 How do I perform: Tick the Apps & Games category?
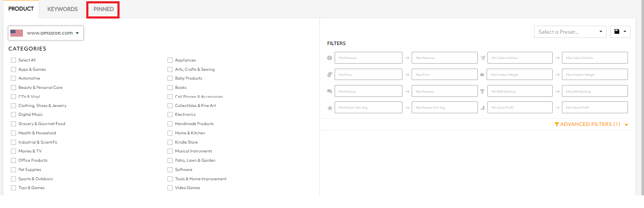click(x=13, y=69)
